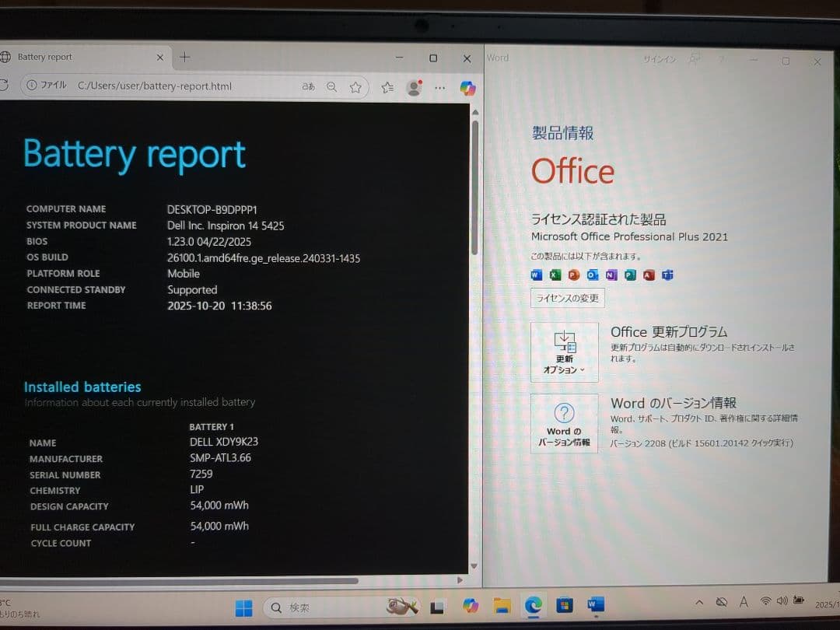Click the Outlook icon among included apps
Viewport: 840px width, 630px height.
(592, 275)
